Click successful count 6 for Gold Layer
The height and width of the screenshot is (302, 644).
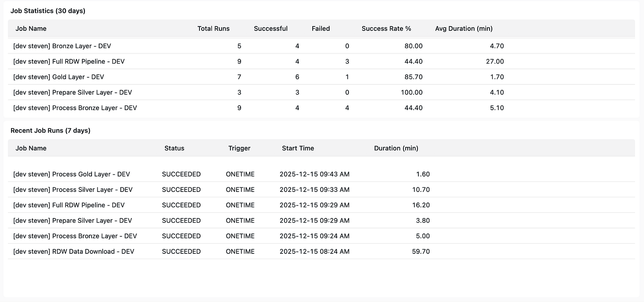(297, 77)
